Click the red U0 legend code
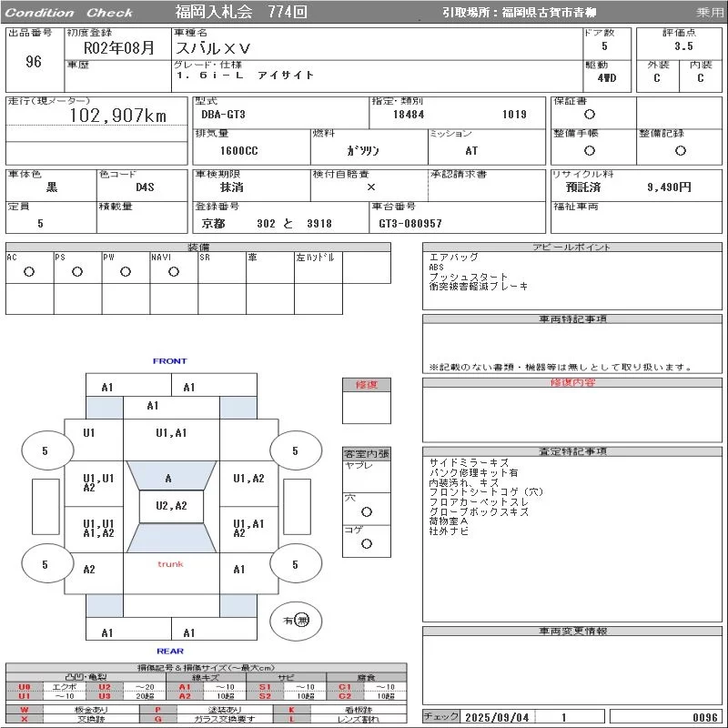Screen dimensions: 728x728 point(25,687)
